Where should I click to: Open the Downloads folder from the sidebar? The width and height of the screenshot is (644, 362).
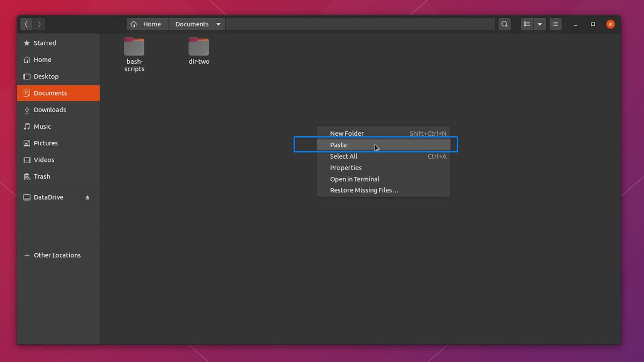[50, 109]
